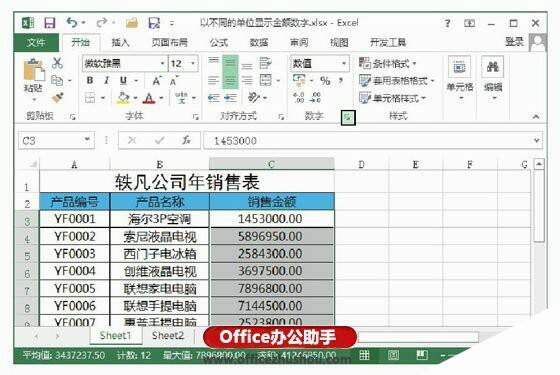Click the Undo arrow icon

click(71, 23)
